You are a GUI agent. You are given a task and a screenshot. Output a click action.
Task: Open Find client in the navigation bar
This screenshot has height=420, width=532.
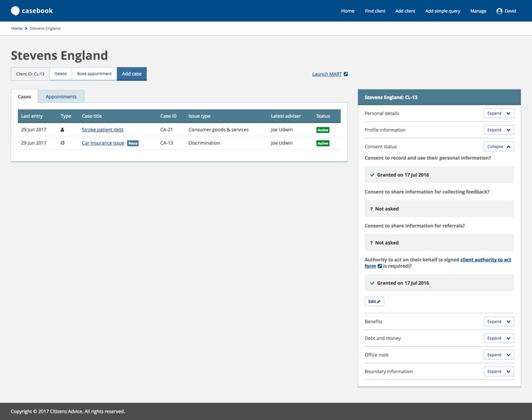[375, 11]
